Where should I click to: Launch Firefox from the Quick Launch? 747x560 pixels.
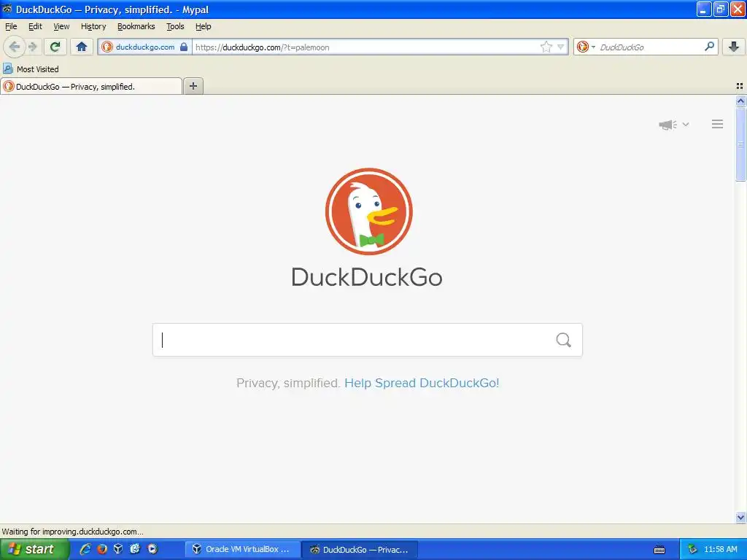(x=102, y=549)
